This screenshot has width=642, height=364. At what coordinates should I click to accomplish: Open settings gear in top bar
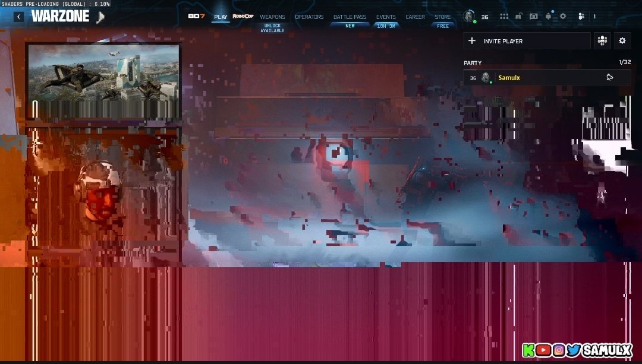[563, 16]
